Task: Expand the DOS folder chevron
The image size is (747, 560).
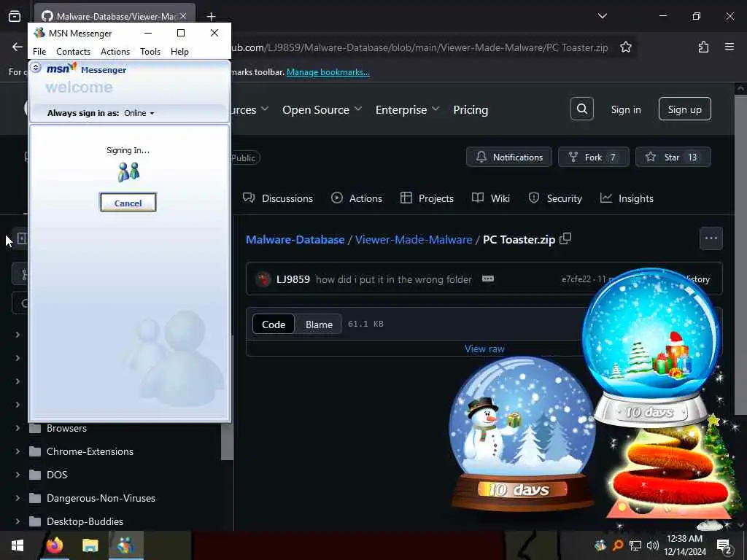Action: tap(18, 475)
